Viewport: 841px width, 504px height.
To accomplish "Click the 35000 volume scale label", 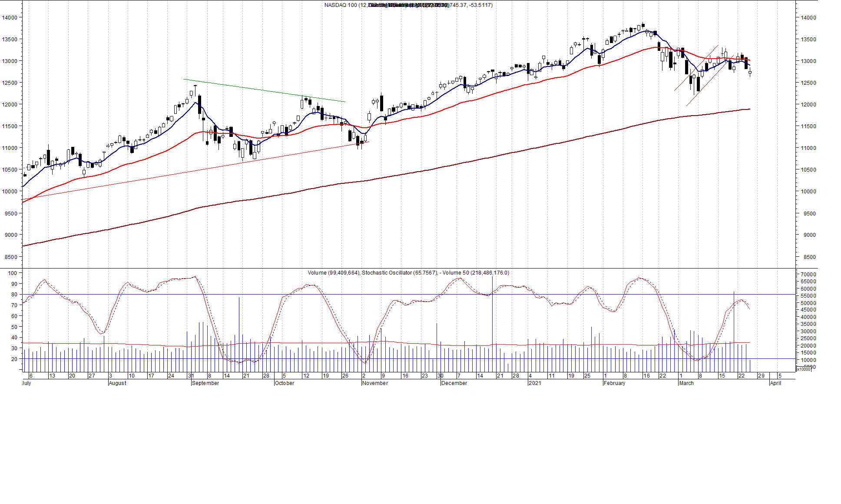I will coord(809,325).
